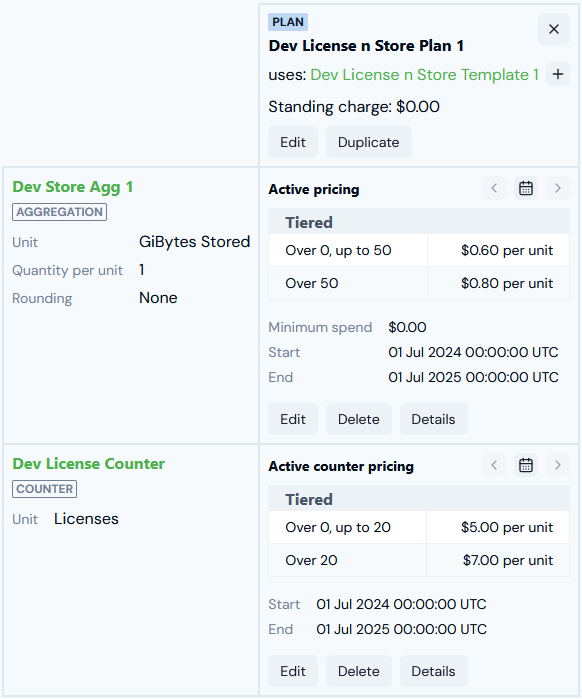This screenshot has height=699, width=582.
Task: View Details of counter pricing
Action: (434, 671)
